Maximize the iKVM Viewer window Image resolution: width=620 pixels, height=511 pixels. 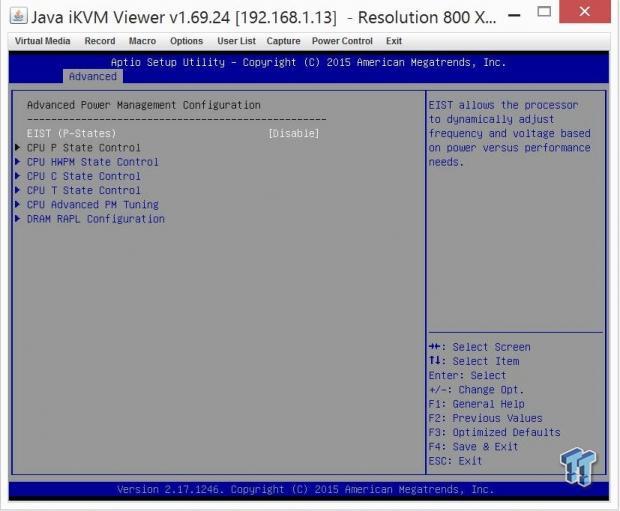[x=544, y=11]
